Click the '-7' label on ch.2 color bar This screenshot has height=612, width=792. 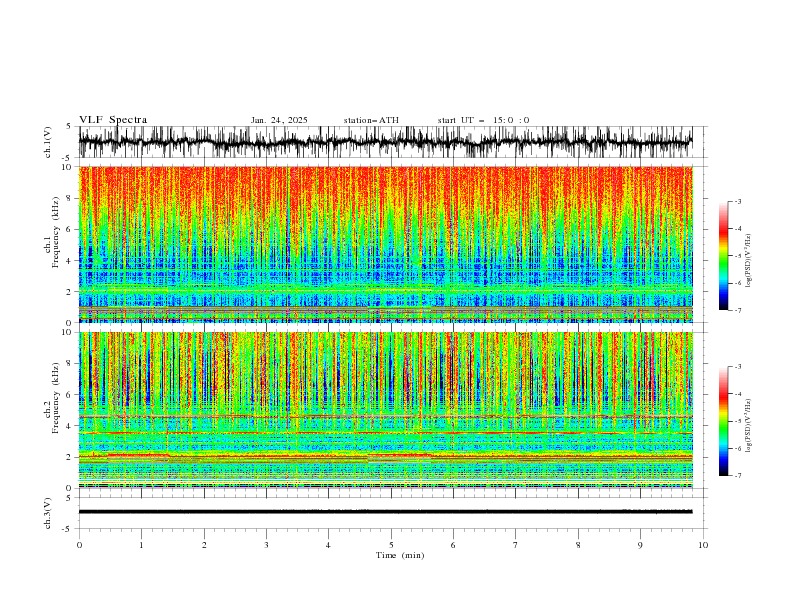tap(737, 476)
